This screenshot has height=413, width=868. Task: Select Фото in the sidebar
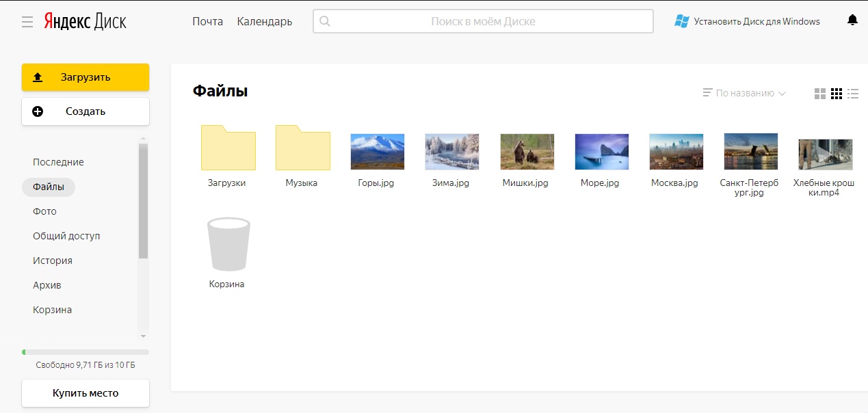[44, 211]
